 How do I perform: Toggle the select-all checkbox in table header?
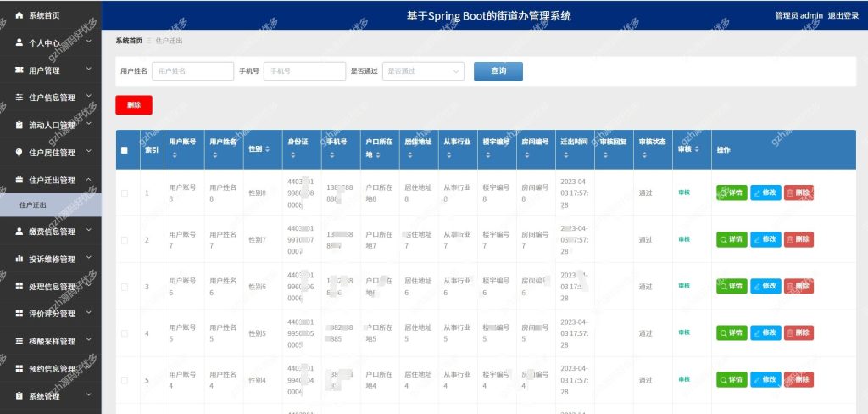click(124, 149)
